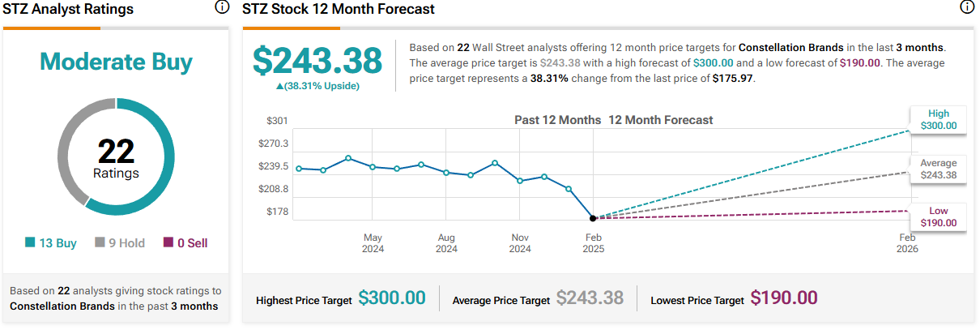
Task: Click the 13 Buy legend label
Action: [x=58, y=242]
